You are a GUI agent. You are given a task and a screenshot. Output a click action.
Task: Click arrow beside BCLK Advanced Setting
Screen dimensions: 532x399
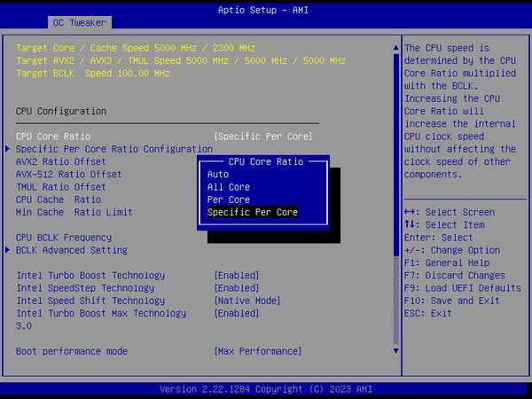click(7, 250)
